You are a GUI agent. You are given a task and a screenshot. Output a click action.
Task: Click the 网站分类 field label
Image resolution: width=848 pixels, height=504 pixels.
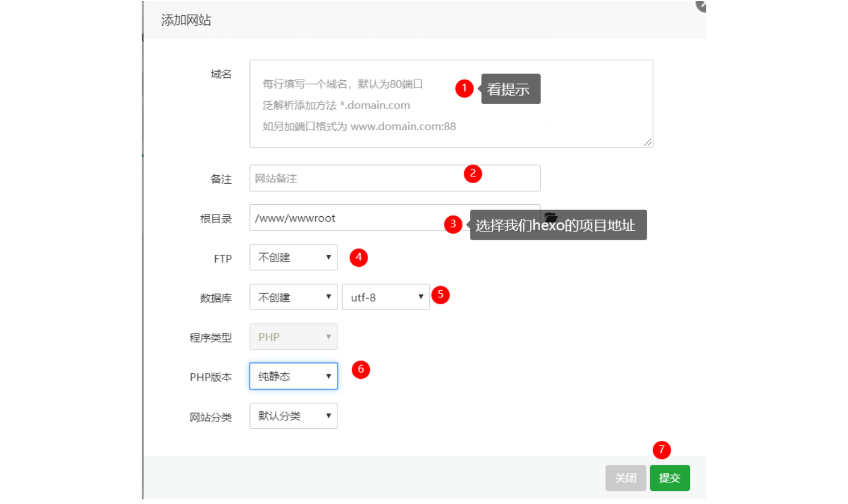click(x=211, y=418)
